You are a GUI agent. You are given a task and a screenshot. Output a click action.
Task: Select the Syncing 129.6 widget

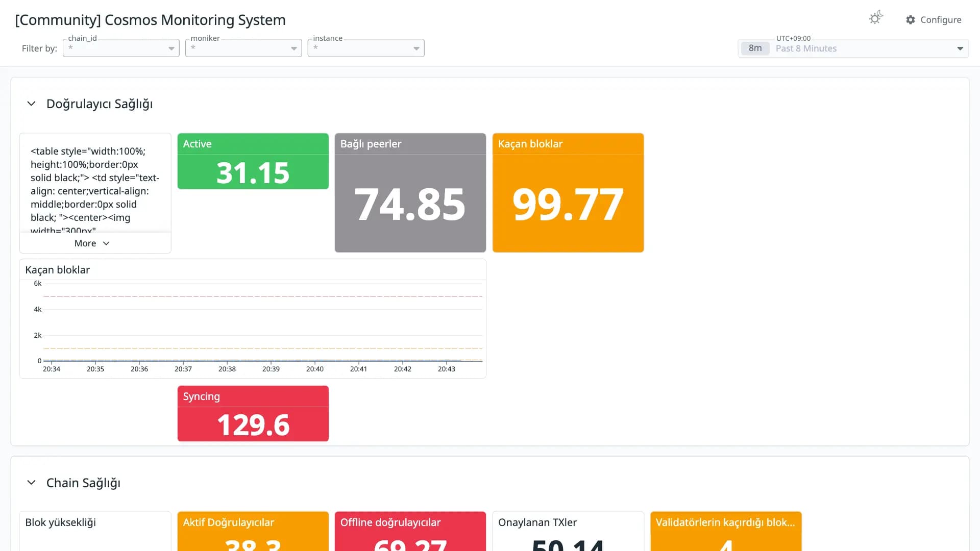coord(253,414)
